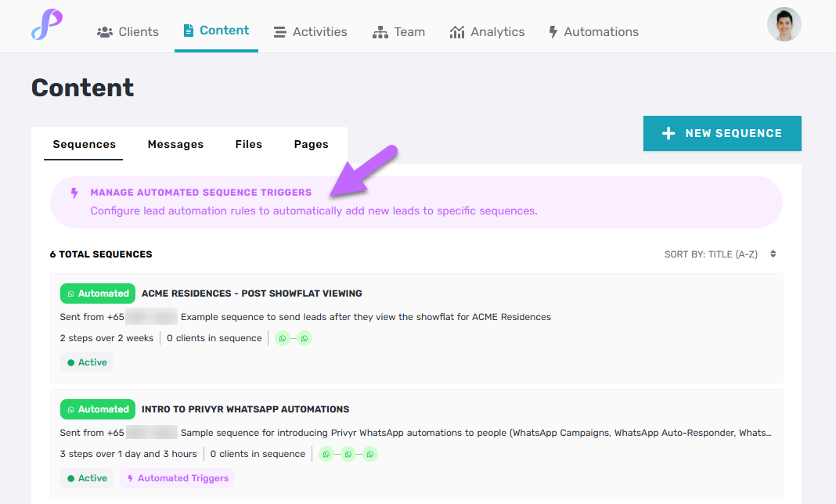Click Manage Automated Sequence Triggers link

pyautogui.click(x=200, y=193)
